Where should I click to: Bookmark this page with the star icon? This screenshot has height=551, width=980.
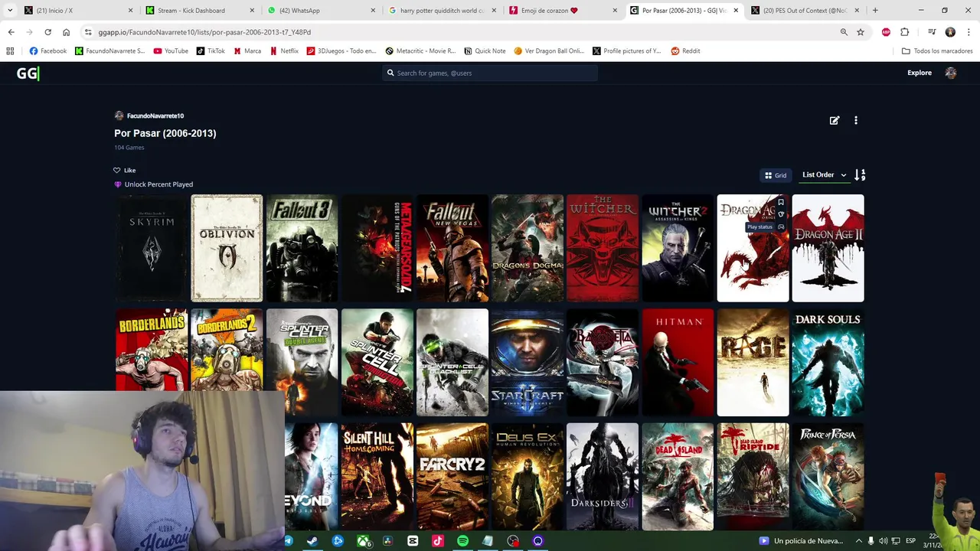861,32
